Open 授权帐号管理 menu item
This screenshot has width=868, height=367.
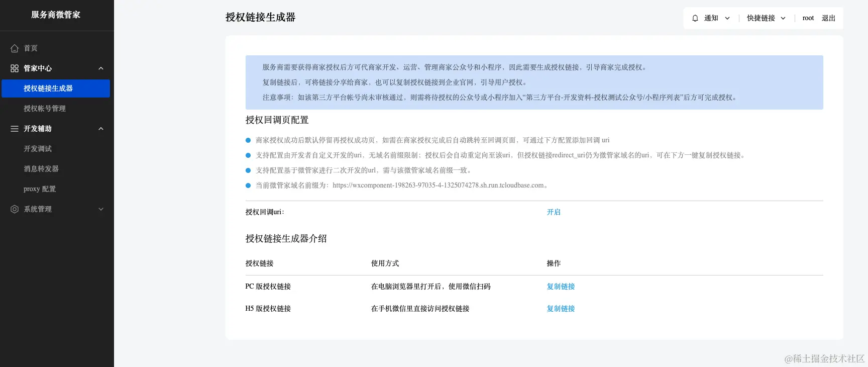(45, 109)
